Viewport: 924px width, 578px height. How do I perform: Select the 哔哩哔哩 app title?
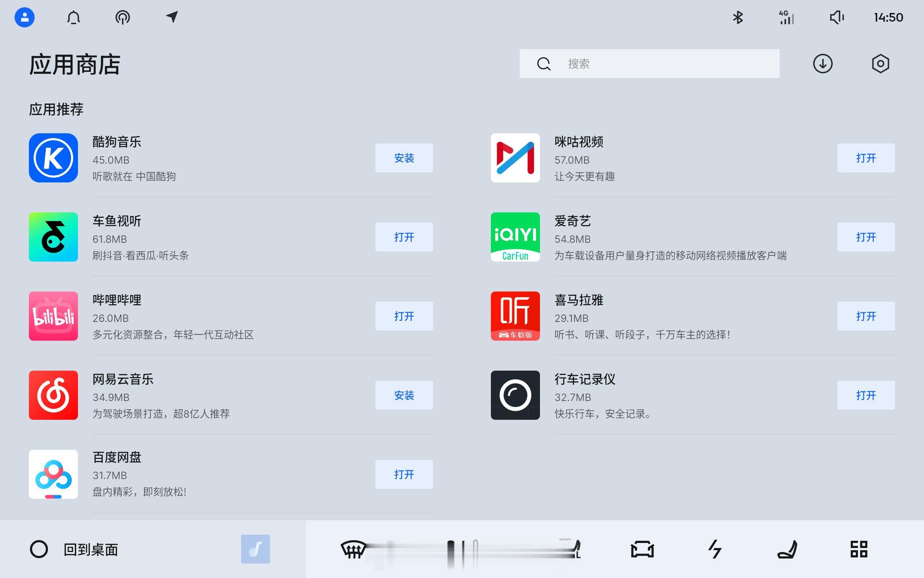pyautogui.click(x=117, y=300)
